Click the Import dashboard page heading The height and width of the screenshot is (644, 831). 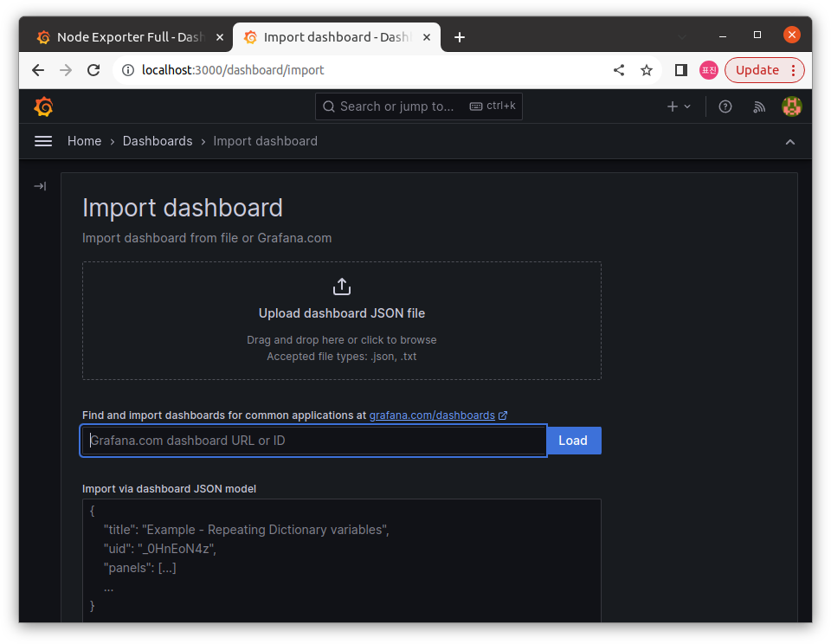pyautogui.click(x=183, y=208)
